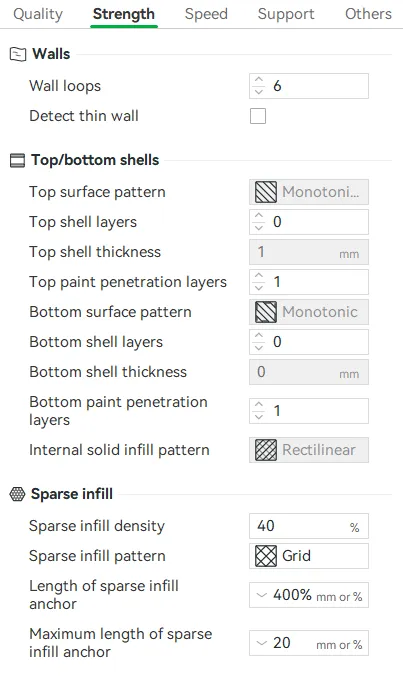Click the Walls section icon

click(x=17, y=54)
